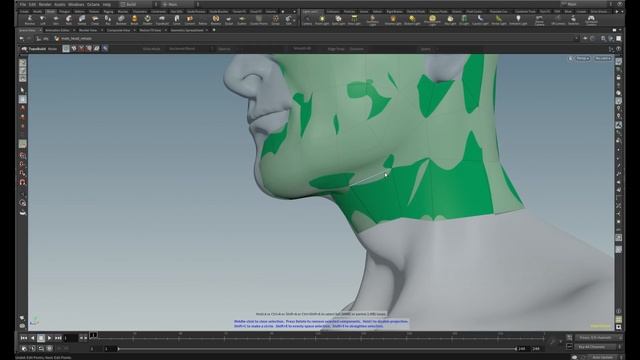Jump to first frame in playbar
Viewport: 640px width, 360px height.
[x=24, y=338]
